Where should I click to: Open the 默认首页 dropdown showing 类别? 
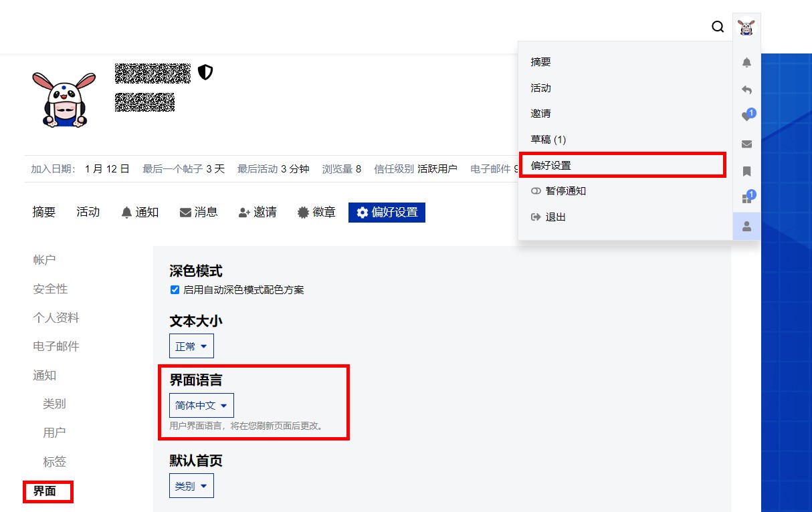pyautogui.click(x=191, y=486)
